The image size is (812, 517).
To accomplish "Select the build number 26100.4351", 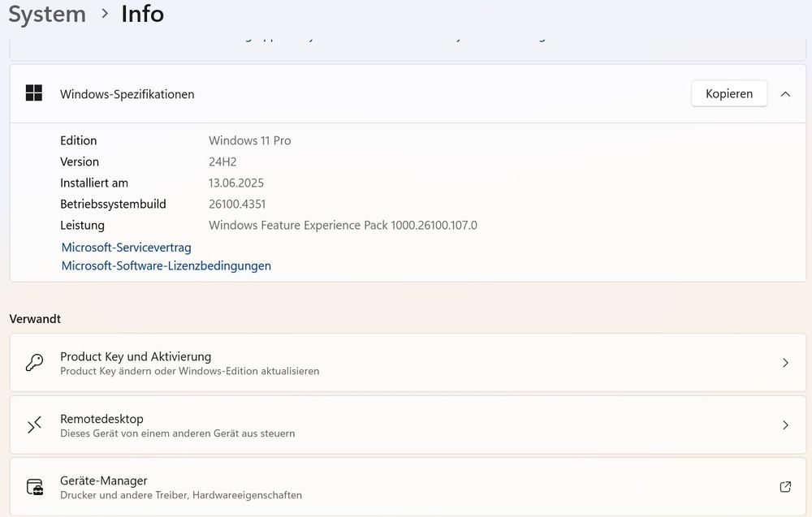I will 237,204.
